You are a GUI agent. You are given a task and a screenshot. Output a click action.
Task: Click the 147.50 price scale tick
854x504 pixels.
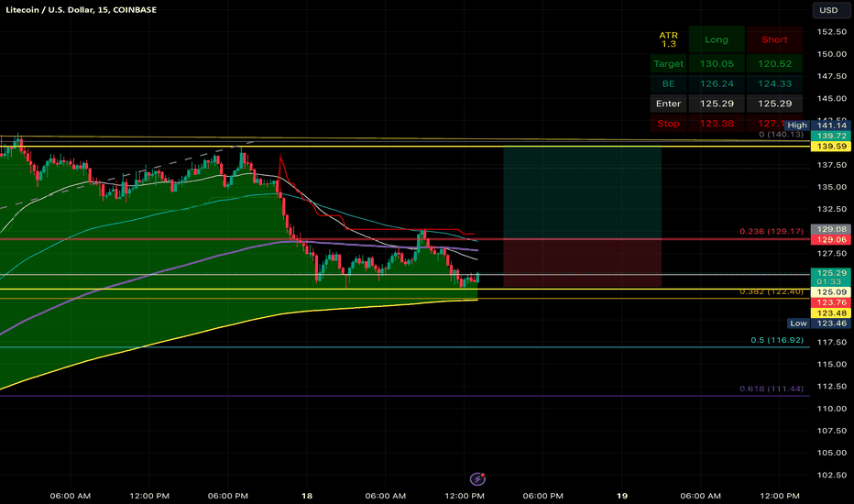(832, 76)
